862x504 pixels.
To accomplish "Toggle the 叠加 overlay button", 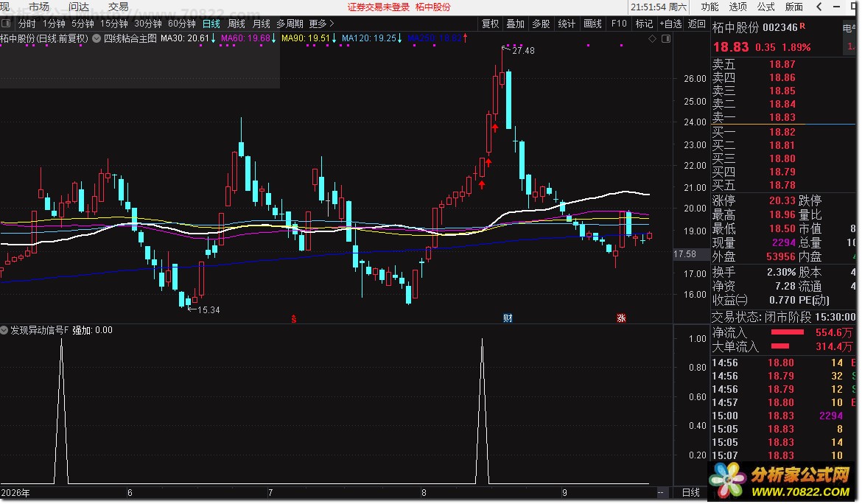I will 516,24.
